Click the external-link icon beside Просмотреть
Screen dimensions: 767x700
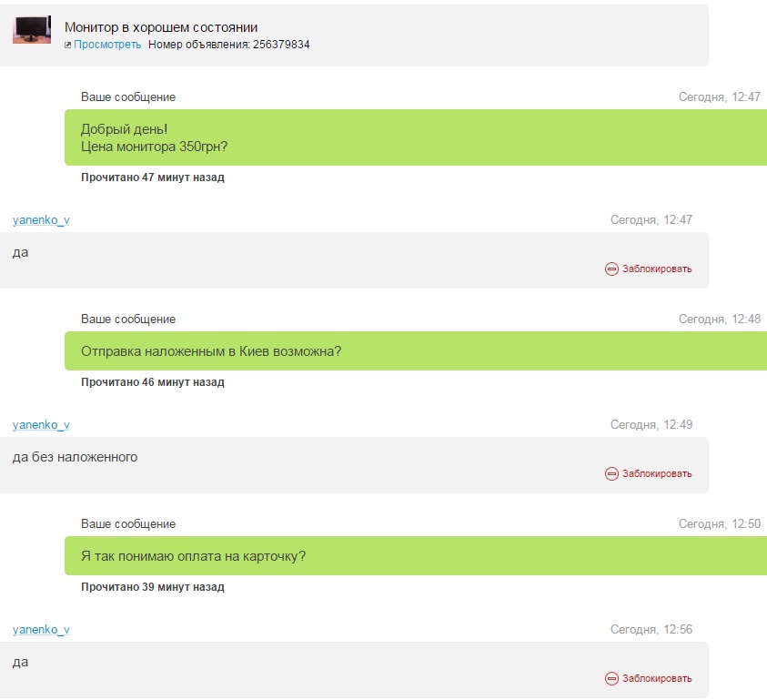[x=68, y=45]
